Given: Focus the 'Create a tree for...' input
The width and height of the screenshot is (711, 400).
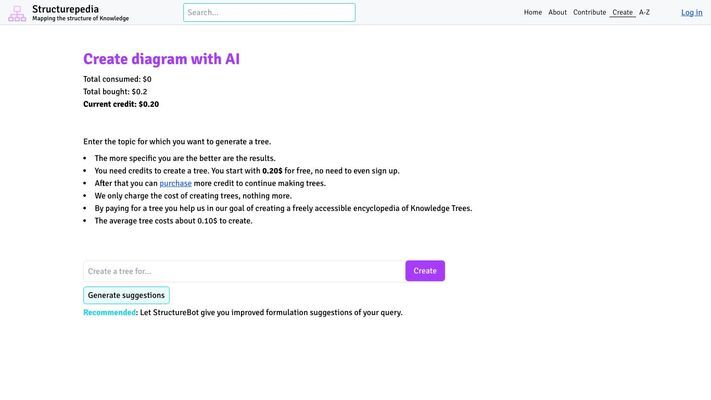Looking at the screenshot, I should [x=243, y=271].
